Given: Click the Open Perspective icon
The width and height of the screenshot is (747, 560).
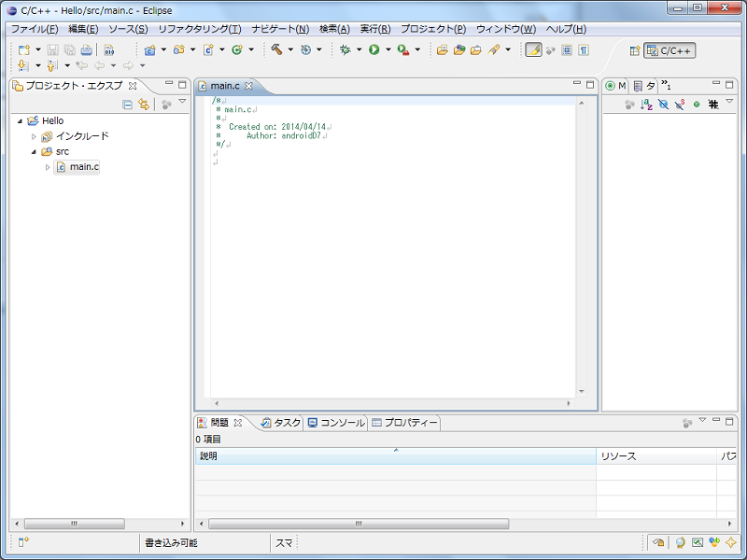Looking at the screenshot, I should (635, 50).
